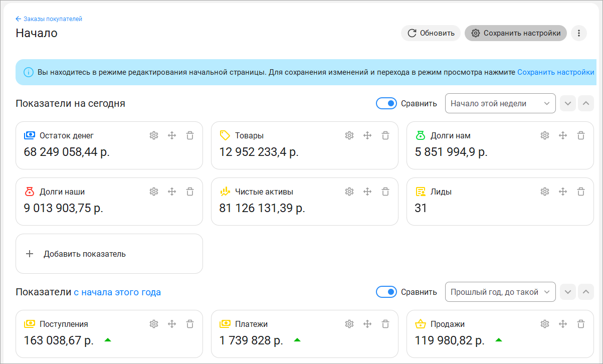Click the three-dot more options button
The image size is (603, 364).
(x=579, y=33)
